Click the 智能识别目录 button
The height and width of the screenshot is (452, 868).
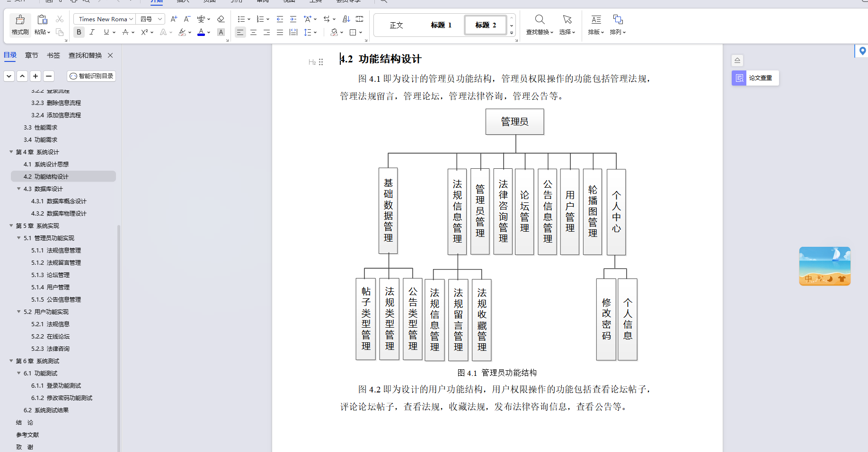pyautogui.click(x=91, y=76)
